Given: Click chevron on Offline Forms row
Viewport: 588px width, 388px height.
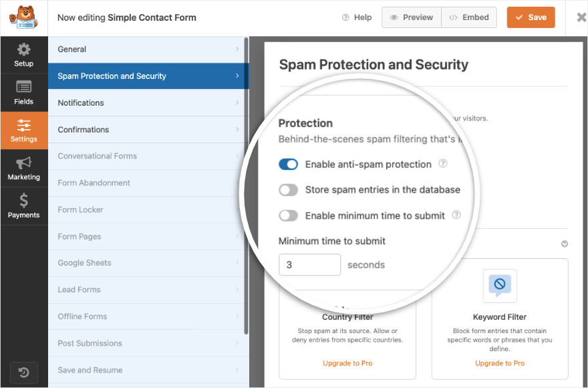Looking at the screenshot, I should click(237, 316).
